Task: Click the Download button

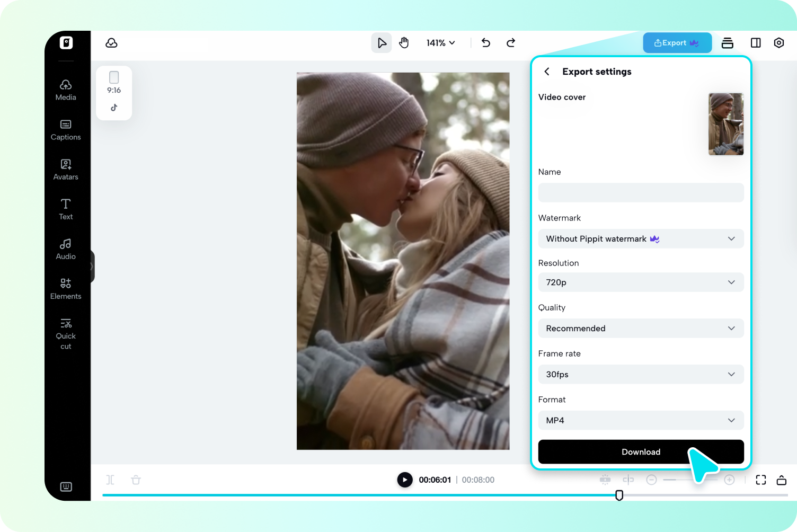Action: [641, 452]
